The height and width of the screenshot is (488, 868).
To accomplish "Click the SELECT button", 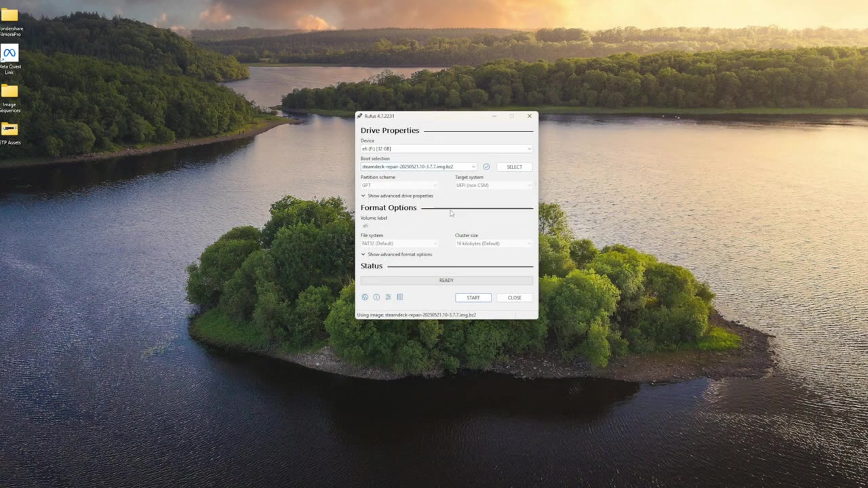I will pyautogui.click(x=514, y=167).
